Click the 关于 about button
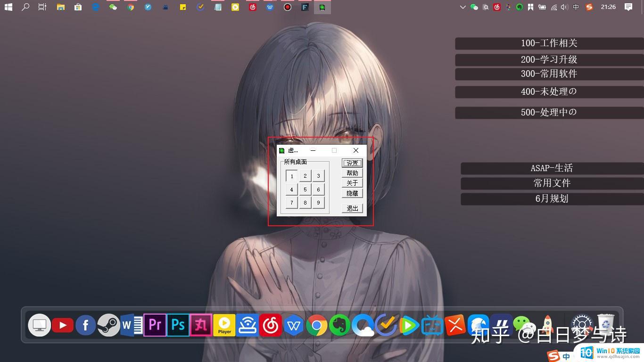The width and height of the screenshot is (644, 362). tap(352, 183)
